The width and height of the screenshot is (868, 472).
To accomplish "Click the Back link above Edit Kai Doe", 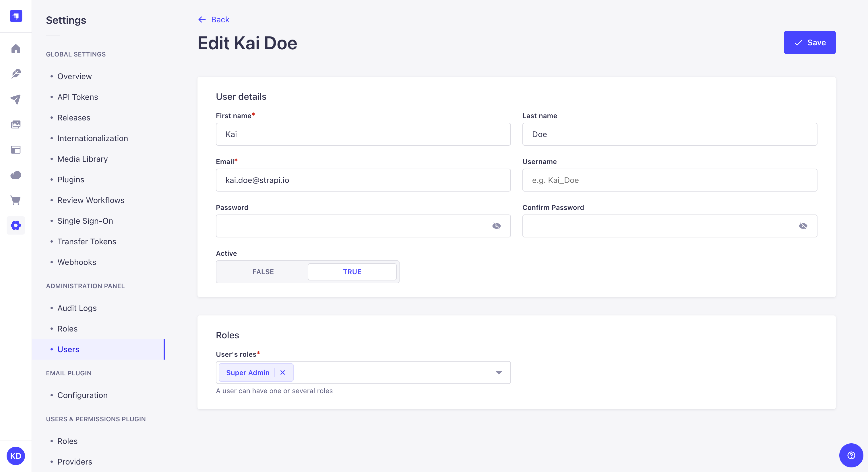I will [213, 19].
